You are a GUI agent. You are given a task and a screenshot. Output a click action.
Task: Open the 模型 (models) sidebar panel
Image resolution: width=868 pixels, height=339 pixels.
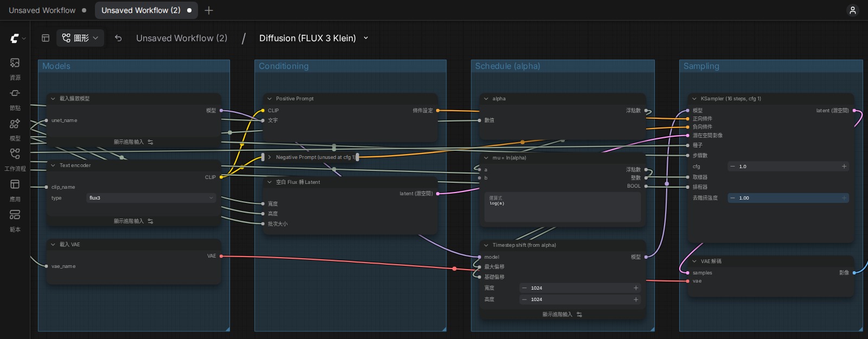15,130
